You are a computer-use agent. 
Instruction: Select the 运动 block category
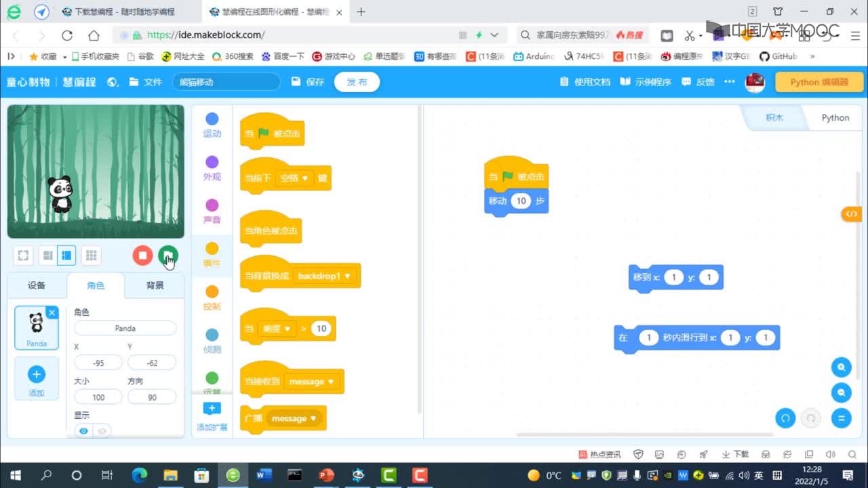(x=212, y=125)
